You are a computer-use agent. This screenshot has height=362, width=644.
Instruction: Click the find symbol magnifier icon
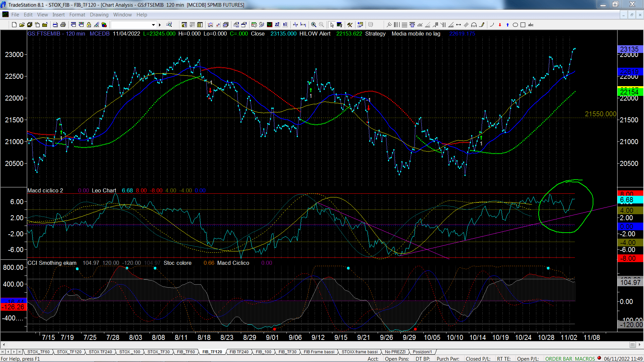169,25
